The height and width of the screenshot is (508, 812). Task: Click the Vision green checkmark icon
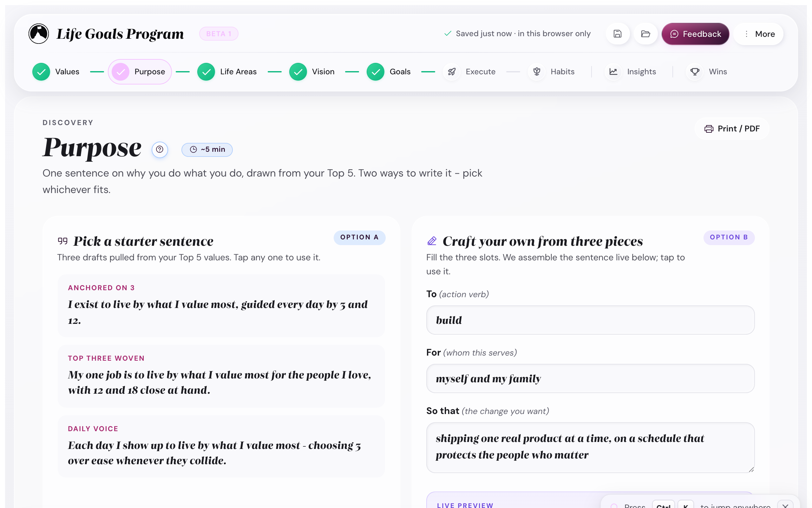(298, 71)
